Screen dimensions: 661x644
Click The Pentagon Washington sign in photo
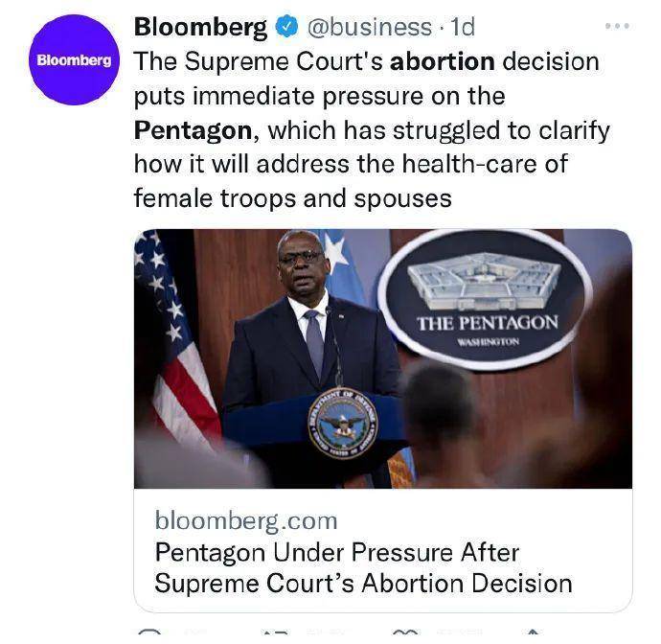[486, 299]
